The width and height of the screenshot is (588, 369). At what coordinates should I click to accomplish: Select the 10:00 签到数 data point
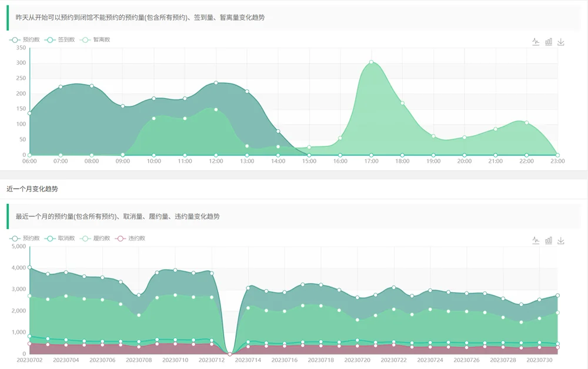[x=153, y=118]
